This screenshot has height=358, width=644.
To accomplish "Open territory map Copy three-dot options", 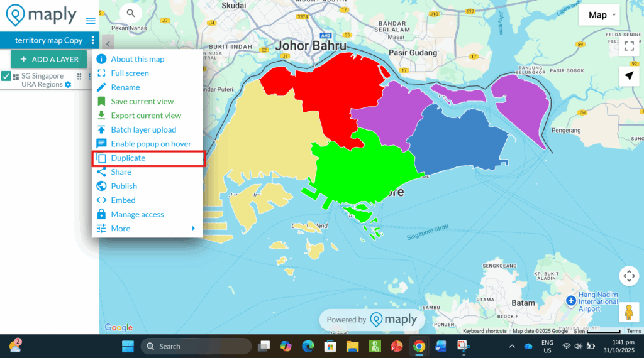I will click(x=93, y=40).
